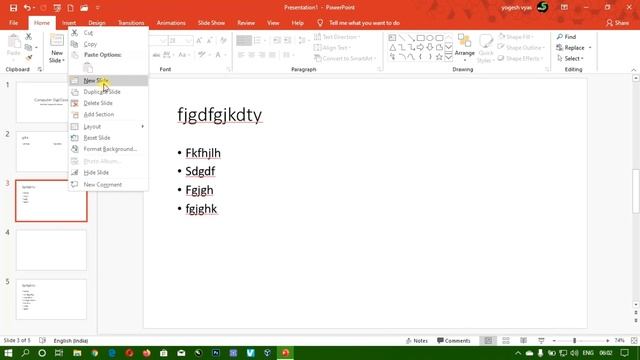Choose Copy in context menu

click(x=108, y=44)
